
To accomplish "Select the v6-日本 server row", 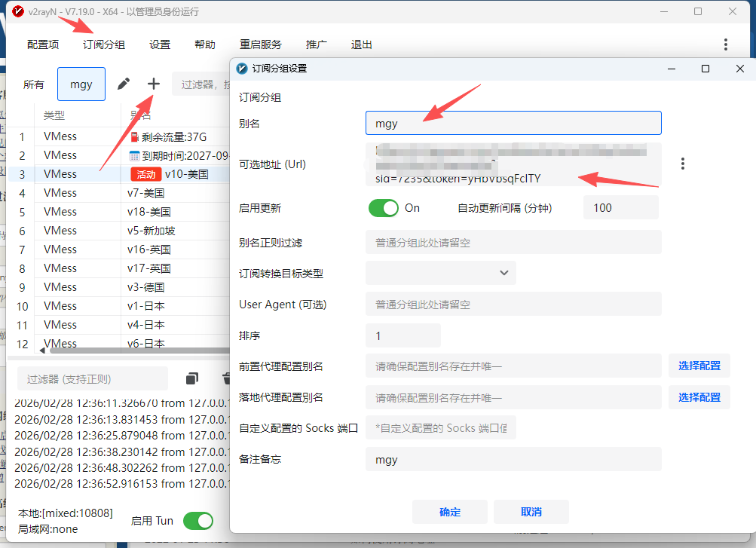I will tap(118, 343).
